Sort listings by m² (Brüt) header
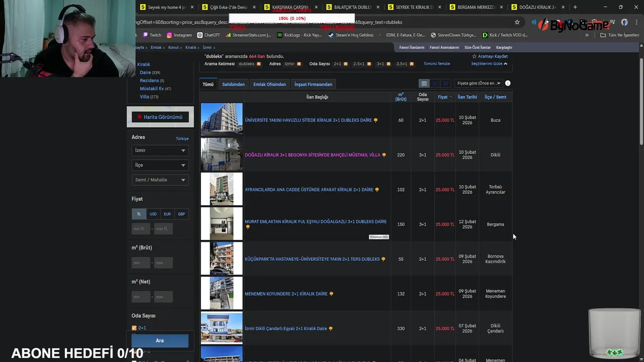Screen dimensions: 644x362 tap(401, 97)
